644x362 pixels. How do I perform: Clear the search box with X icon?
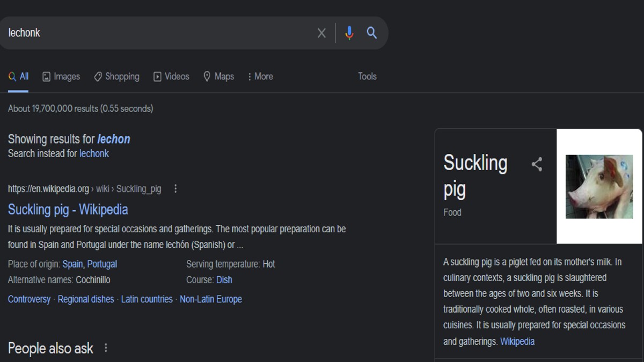[321, 33]
